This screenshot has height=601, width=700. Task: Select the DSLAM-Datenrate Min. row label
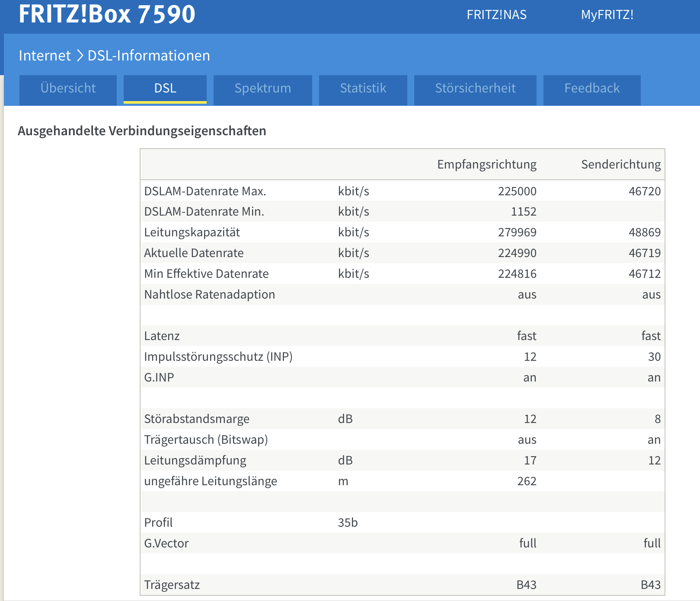point(204,211)
